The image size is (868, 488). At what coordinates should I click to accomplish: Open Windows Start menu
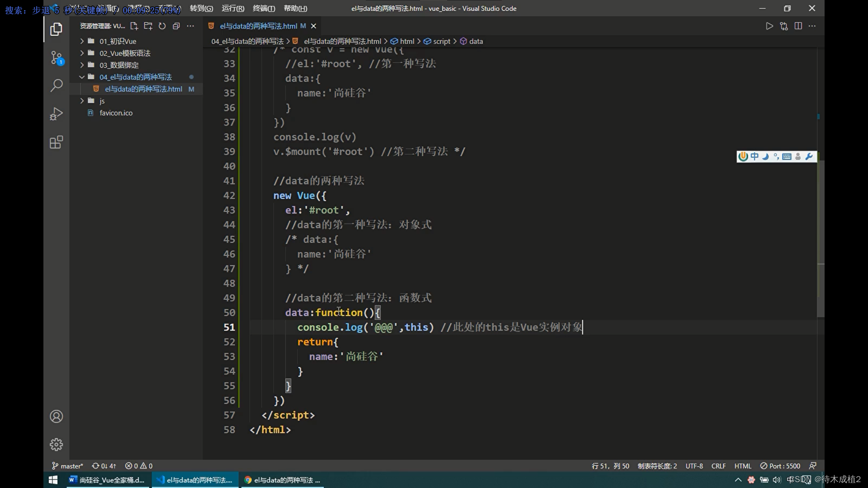[53, 480]
